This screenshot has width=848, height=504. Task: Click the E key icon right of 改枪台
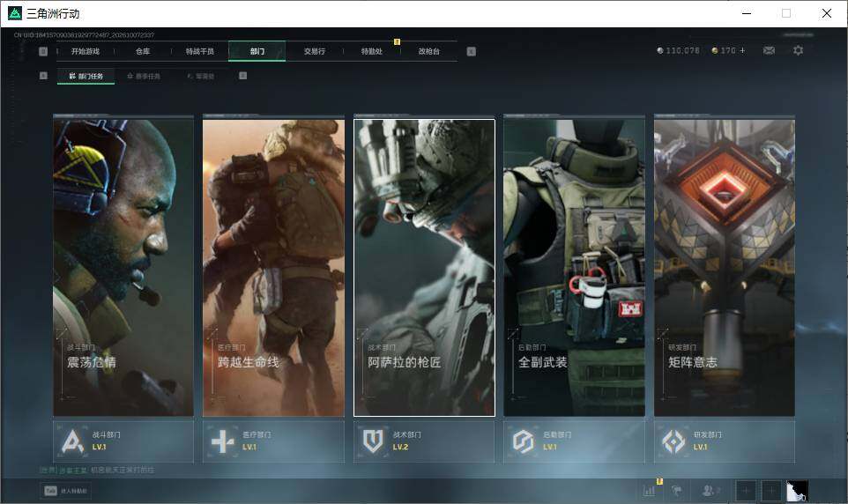point(471,51)
